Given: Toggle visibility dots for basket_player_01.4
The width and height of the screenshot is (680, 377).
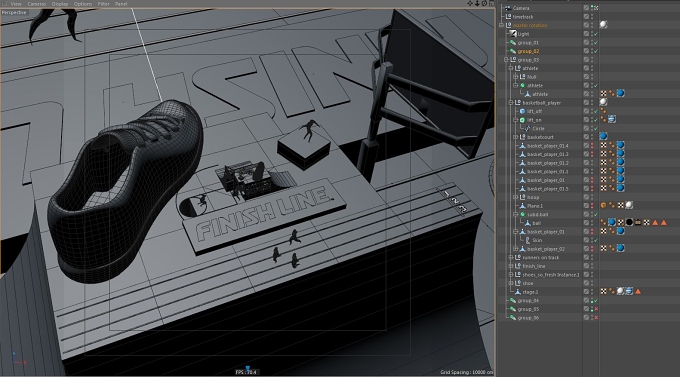Looking at the screenshot, I should click(x=592, y=145).
